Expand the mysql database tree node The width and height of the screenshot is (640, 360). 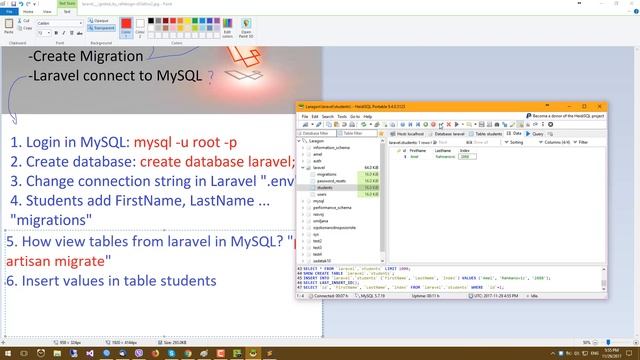303,201
